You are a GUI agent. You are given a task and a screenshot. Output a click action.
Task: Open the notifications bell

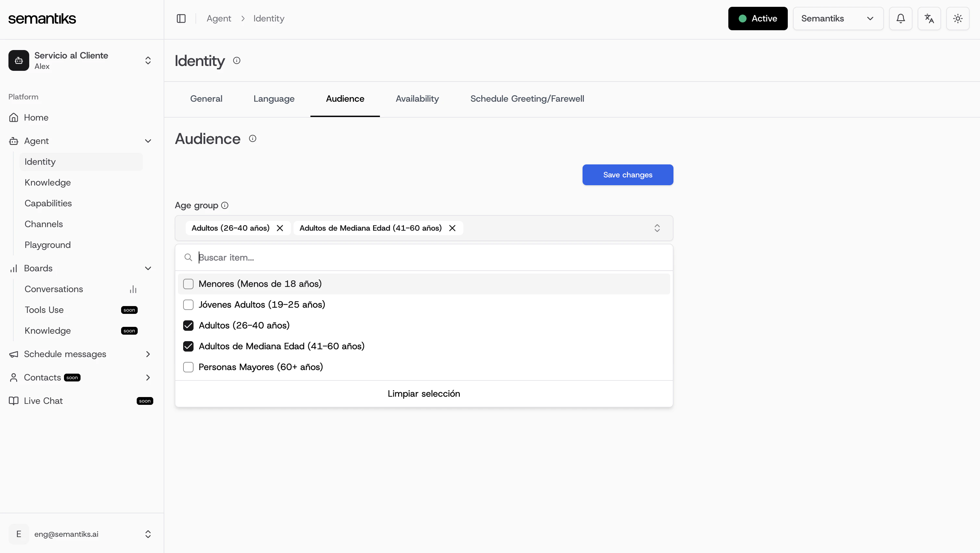click(x=900, y=18)
